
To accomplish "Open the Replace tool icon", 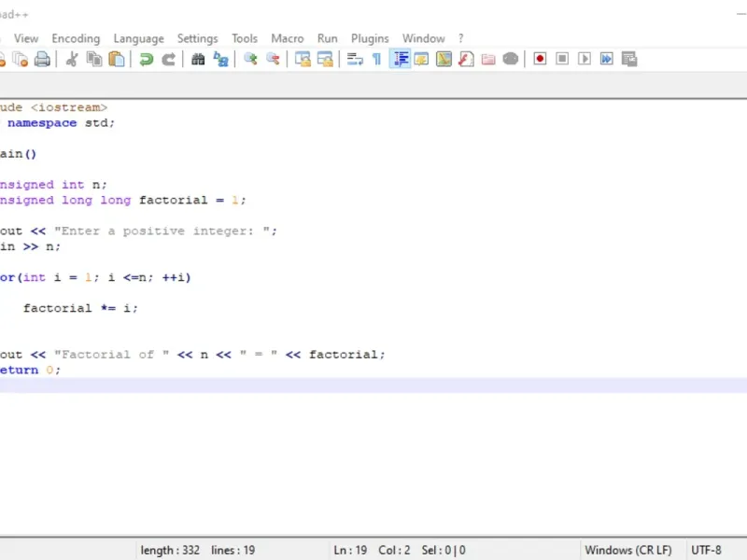I will tap(220, 59).
